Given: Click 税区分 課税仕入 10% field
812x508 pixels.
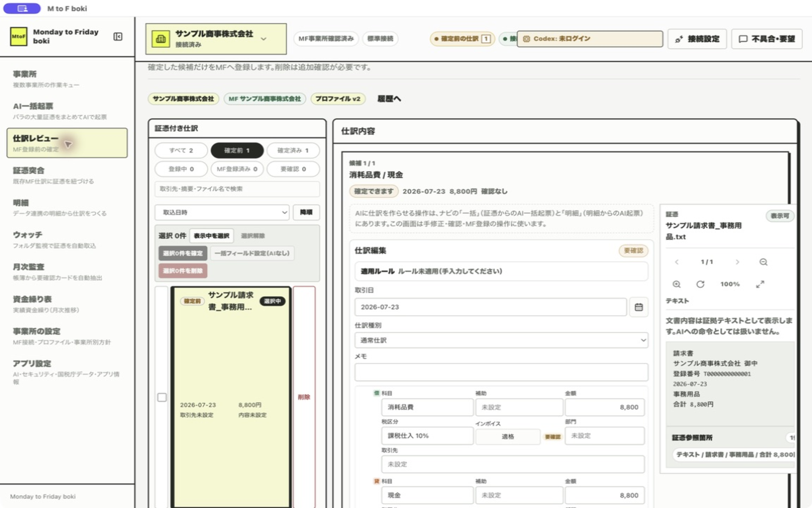Looking at the screenshot, I should (x=427, y=436).
